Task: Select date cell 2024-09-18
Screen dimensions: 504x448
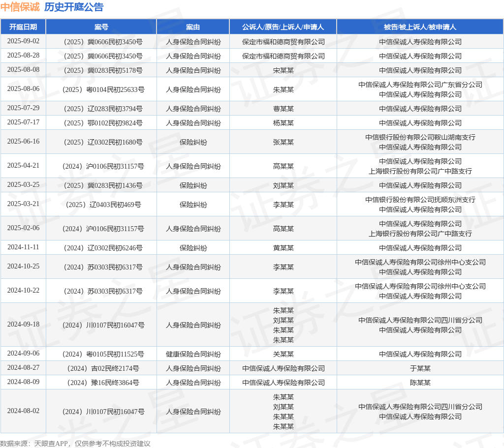Action: [x=23, y=324]
